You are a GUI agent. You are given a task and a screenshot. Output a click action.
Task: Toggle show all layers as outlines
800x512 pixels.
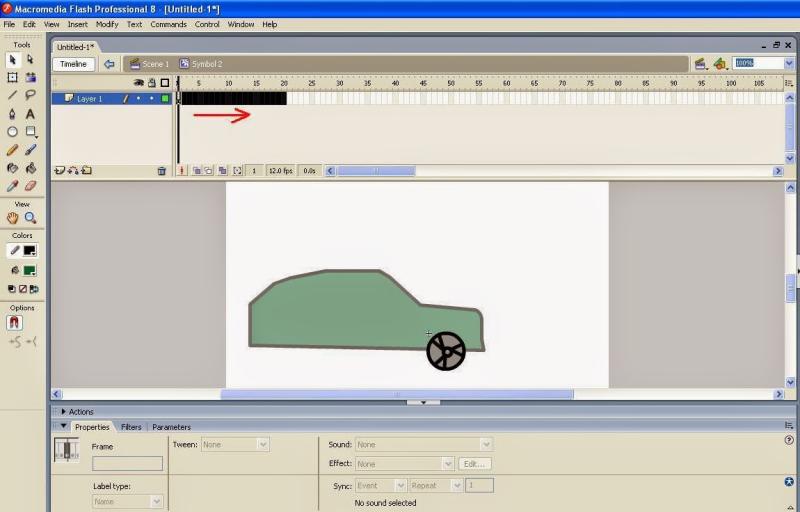[x=165, y=83]
